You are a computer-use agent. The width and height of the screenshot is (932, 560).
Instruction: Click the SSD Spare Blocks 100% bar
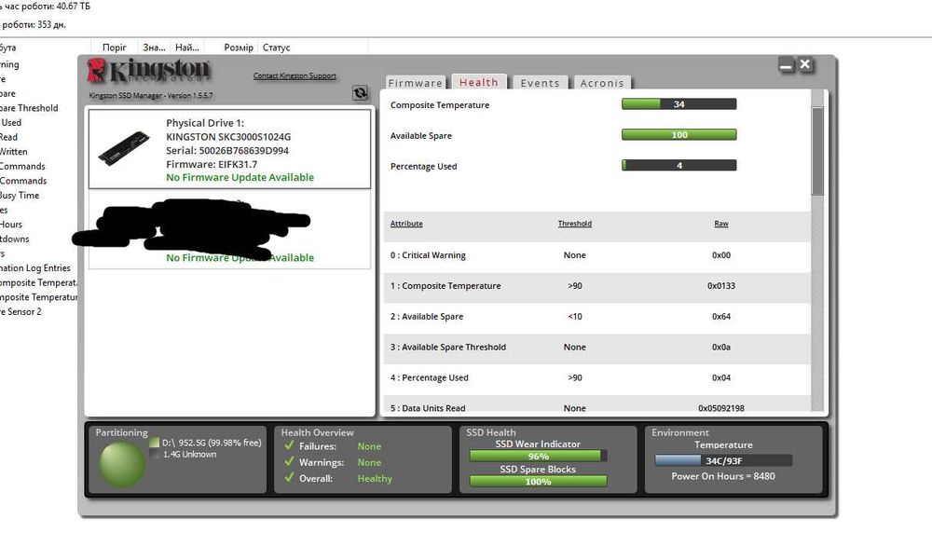coord(538,482)
